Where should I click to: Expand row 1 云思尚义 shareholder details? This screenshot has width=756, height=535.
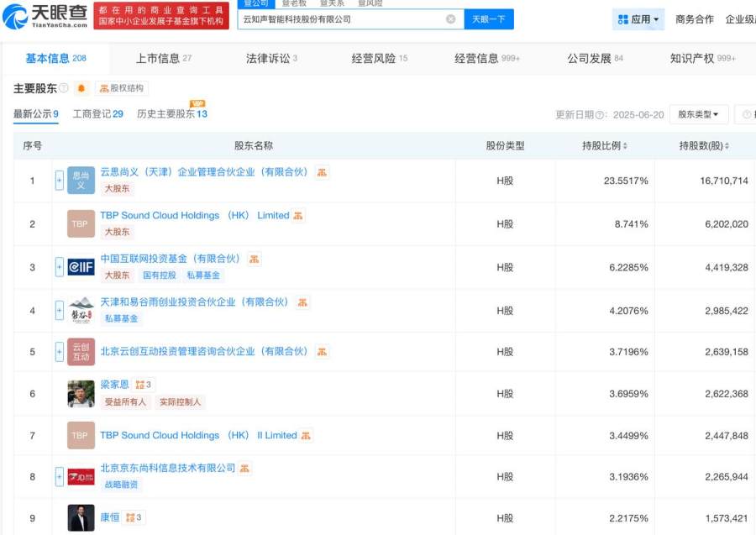60,181
